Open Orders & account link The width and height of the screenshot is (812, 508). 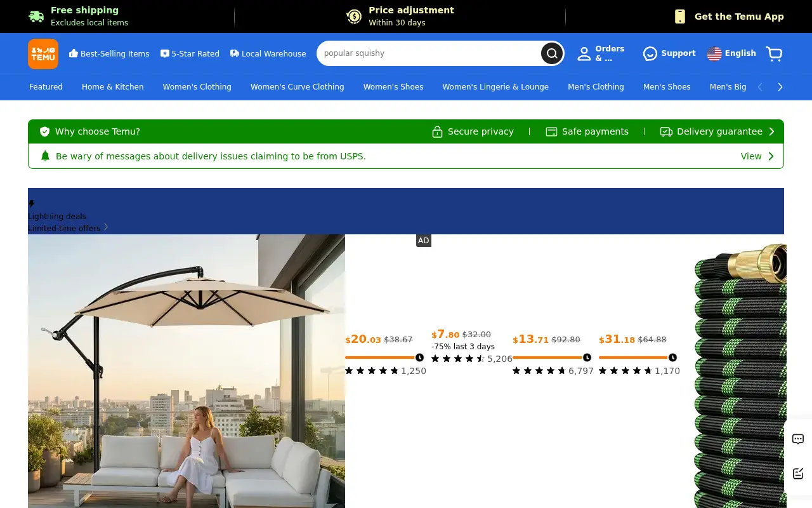coord(601,53)
